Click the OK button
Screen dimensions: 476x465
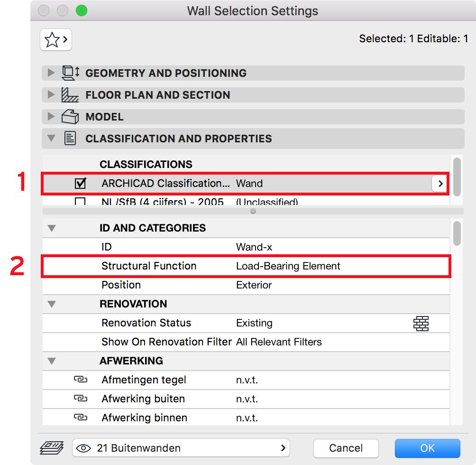[x=428, y=448]
